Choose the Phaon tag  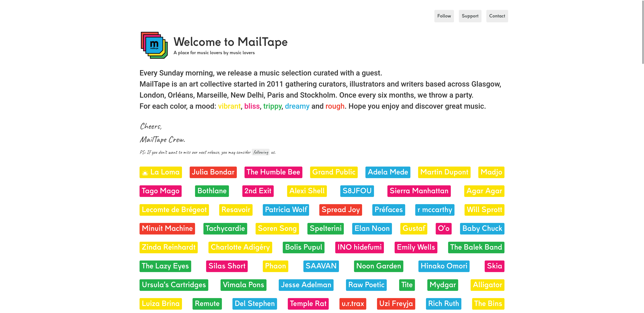tap(275, 266)
